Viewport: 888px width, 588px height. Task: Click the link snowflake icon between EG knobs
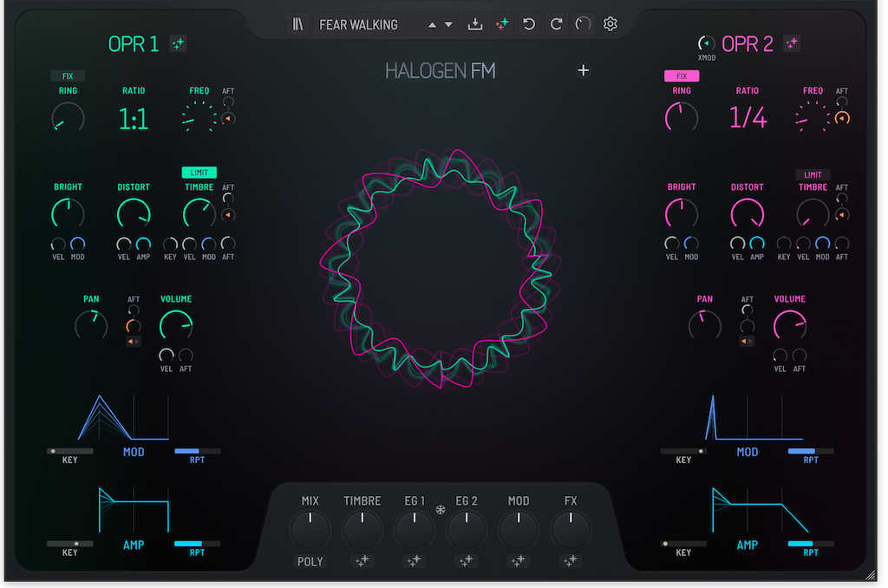coord(440,510)
